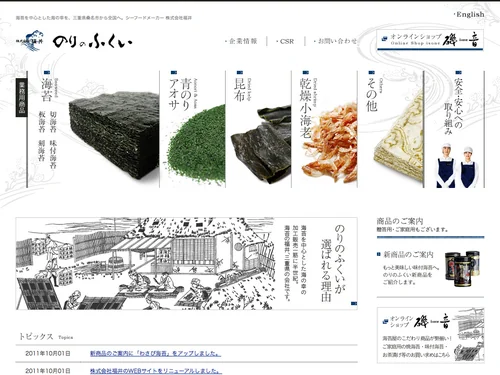Open the sidebar online shop 磯音 banner

pyautogui.click(x=430, y=335)
